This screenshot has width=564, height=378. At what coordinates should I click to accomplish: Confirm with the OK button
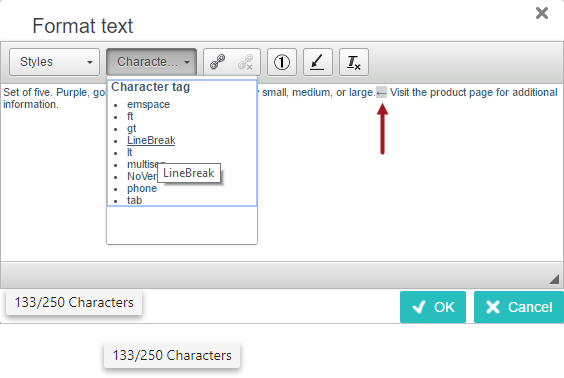(x=433, y=307)
